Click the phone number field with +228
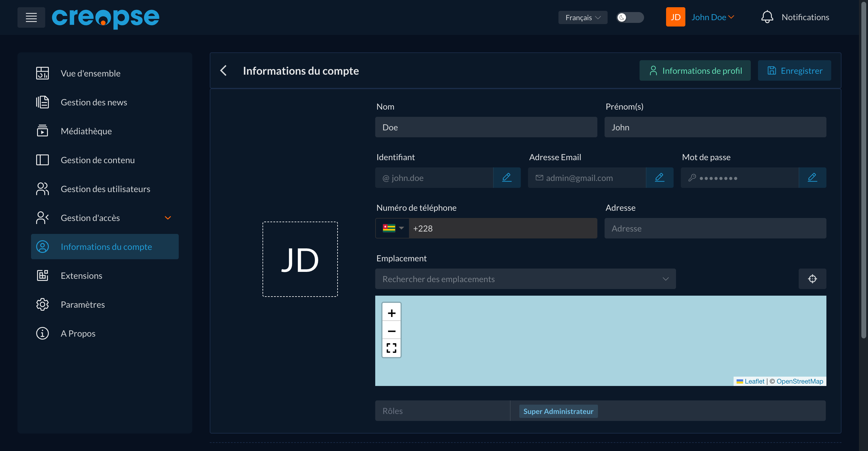This screenshot has height=451, width=868. pos(503,228)
